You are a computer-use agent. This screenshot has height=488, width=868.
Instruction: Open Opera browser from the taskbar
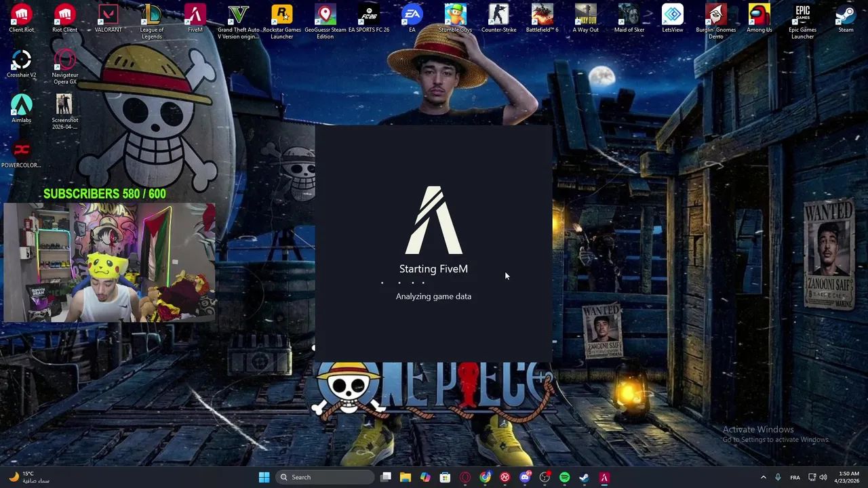click(x=465, y=477)
